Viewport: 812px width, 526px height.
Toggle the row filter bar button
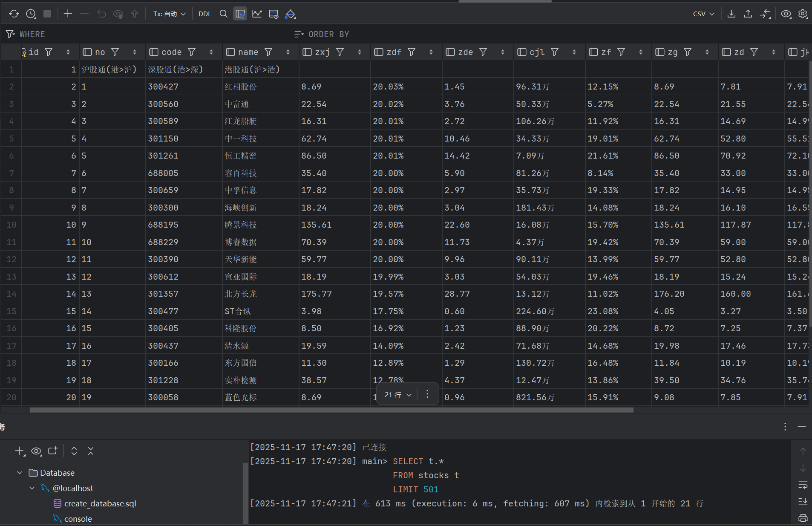240,14
